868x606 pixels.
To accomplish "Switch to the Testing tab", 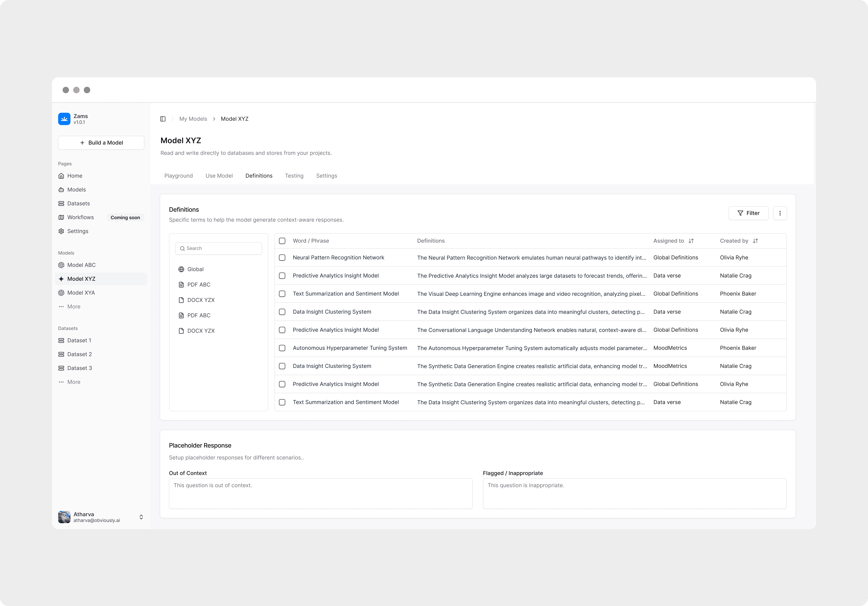I will tap(294, 176).
